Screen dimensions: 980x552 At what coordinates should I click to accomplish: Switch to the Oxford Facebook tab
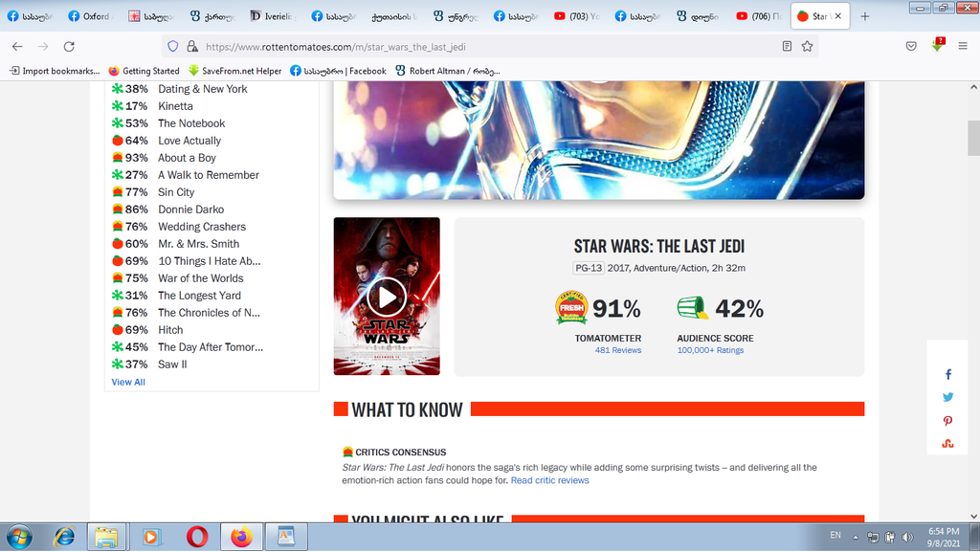click(x=89, y=16)
